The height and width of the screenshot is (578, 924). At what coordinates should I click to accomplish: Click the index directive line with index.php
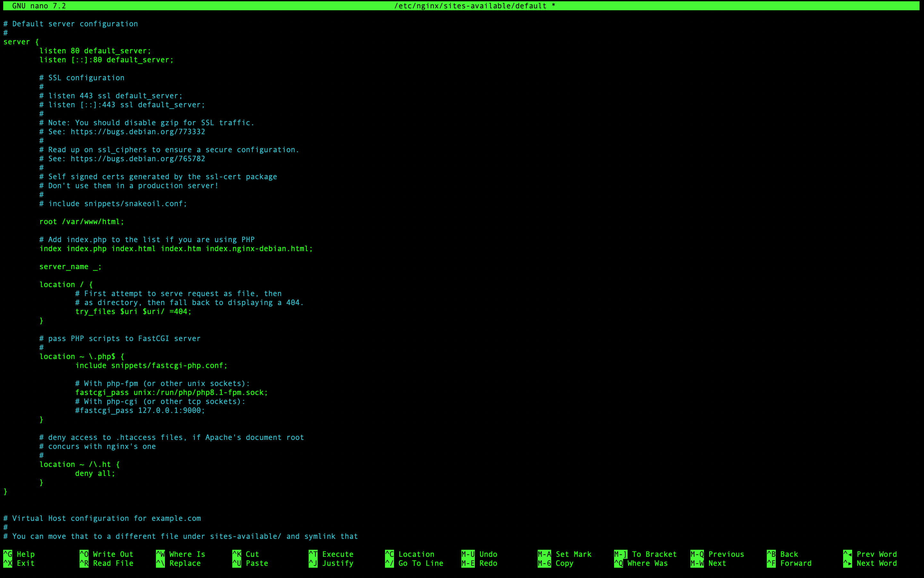tap(176, 249)
